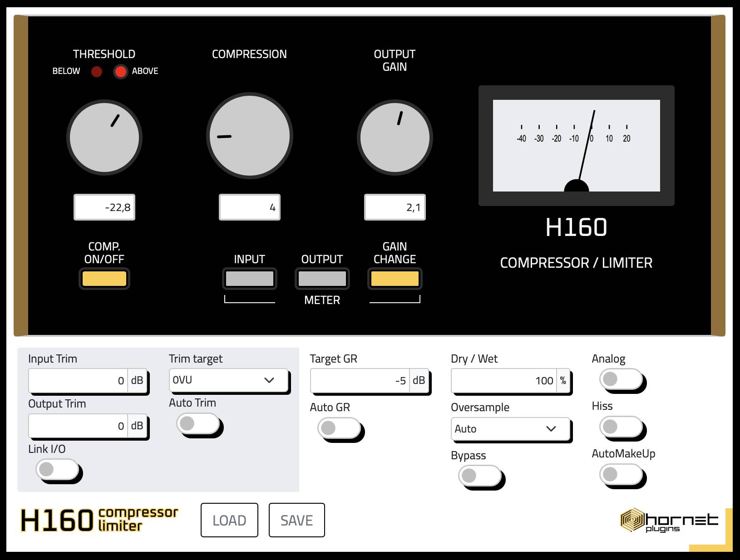Click the HoRNet plugins logo
This screenshot has height=560, width=740.
[x=669, y=521]
